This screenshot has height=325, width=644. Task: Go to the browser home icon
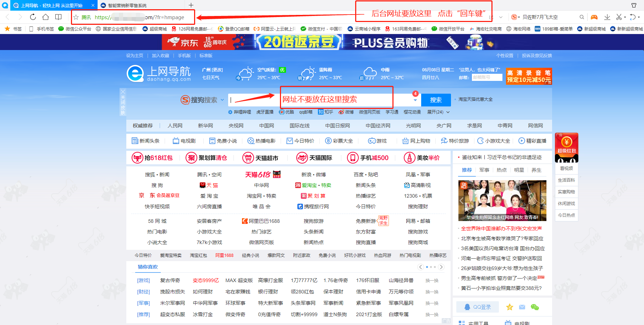tap(45, 17)
